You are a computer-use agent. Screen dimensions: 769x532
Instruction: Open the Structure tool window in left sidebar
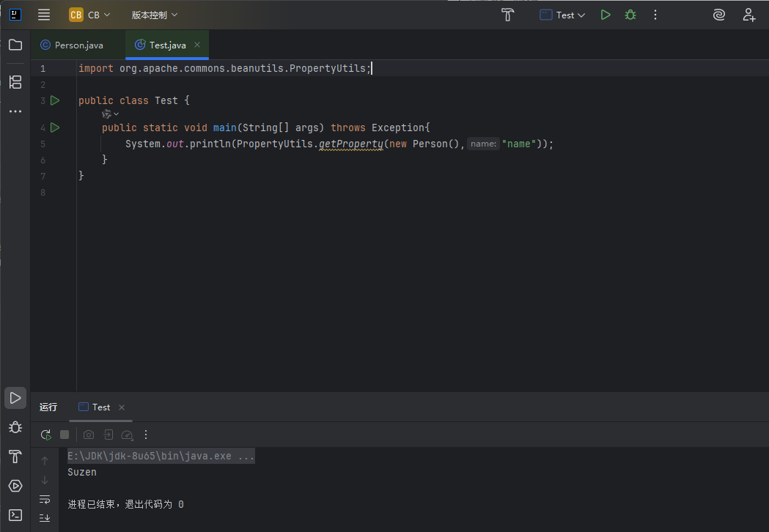(15, 81)
